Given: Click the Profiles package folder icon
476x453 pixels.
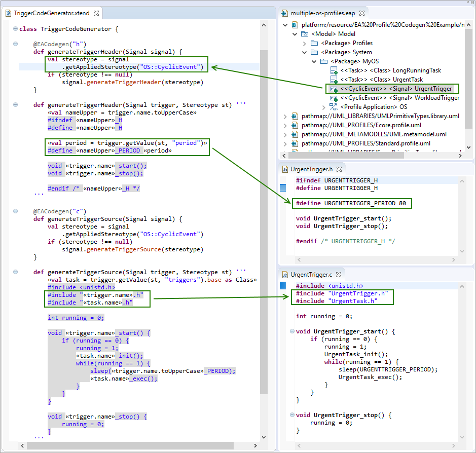Looking at the screenshot, I should tap(314, 43).
